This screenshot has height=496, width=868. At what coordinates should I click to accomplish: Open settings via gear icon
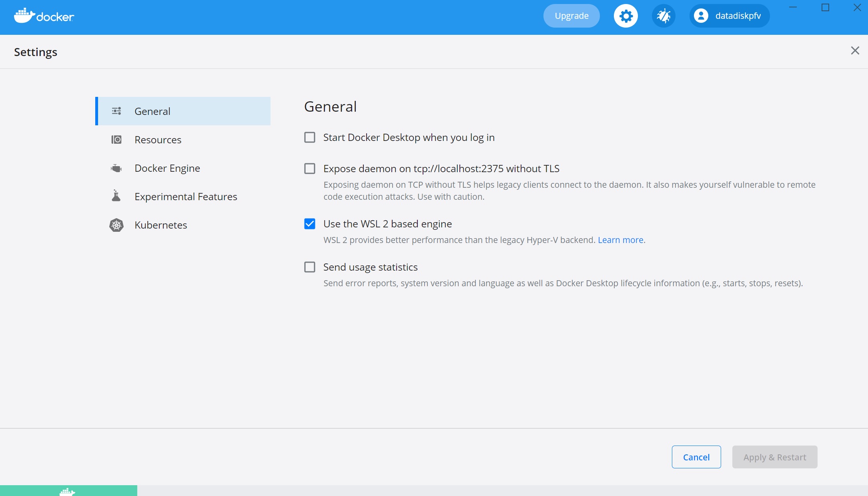click(626, 16)
